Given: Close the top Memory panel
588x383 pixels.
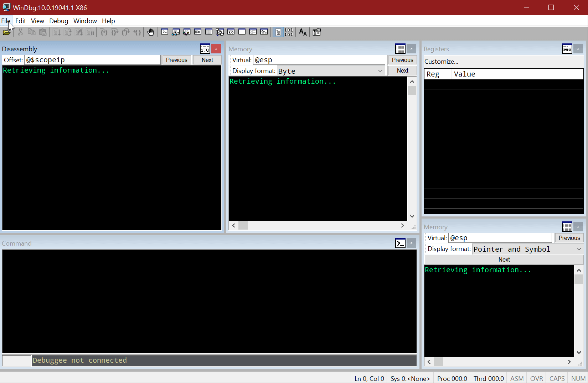Looking at the screenshot, I should click(x=411, y=49).
